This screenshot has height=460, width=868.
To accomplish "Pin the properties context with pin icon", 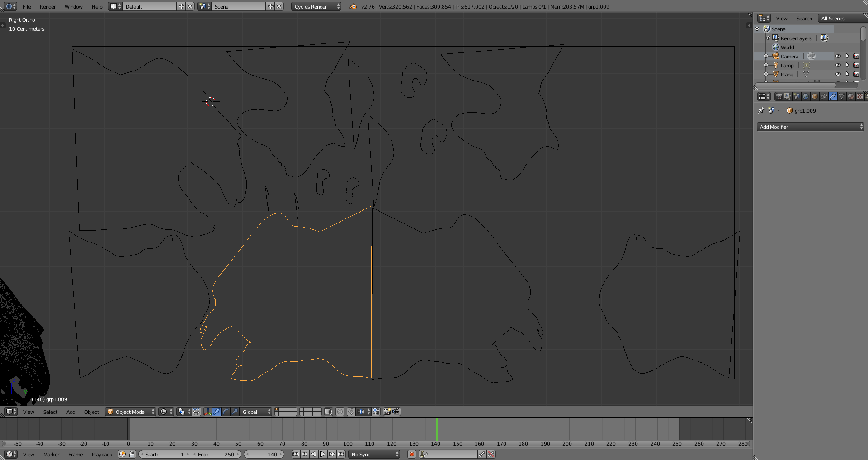I will 761,110.
